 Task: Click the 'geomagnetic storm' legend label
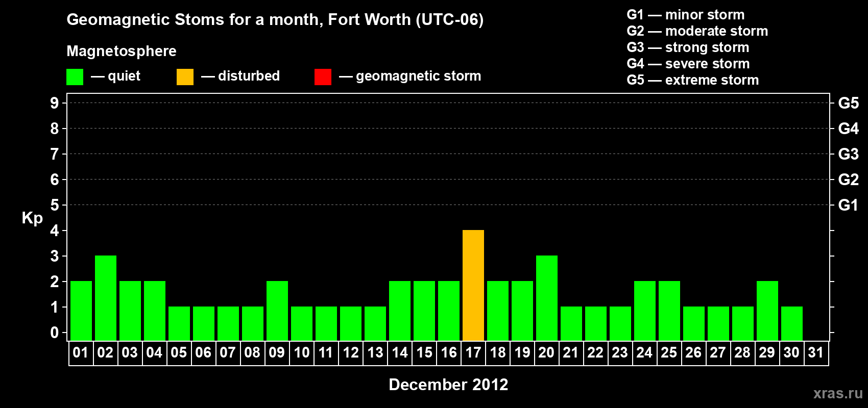[x=418, y=76]
